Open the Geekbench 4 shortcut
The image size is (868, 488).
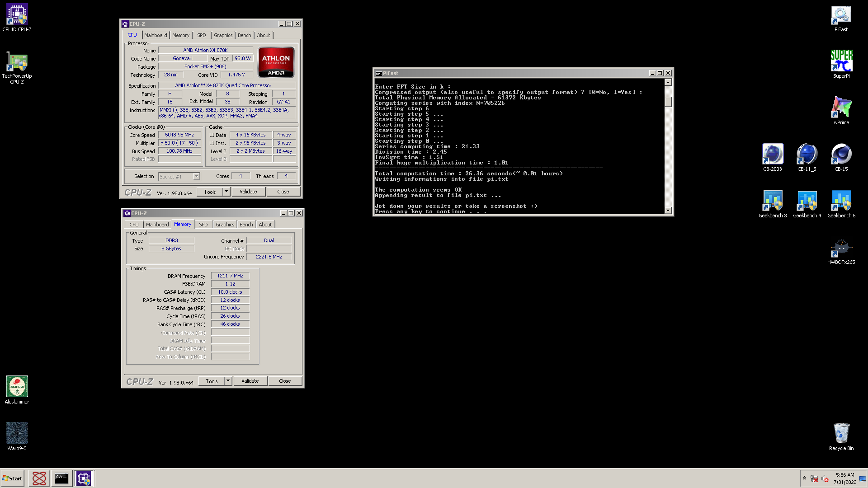point(807,204)
